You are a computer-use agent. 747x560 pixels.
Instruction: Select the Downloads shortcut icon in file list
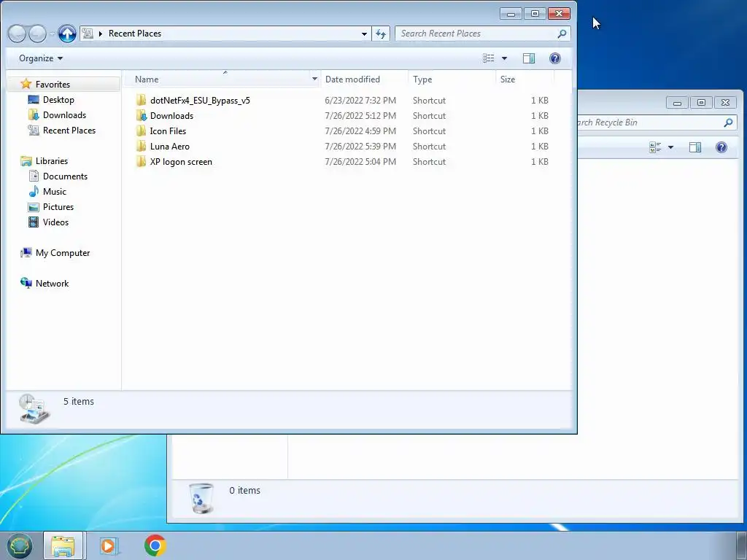pyautogui.click(x=141, y=115)
